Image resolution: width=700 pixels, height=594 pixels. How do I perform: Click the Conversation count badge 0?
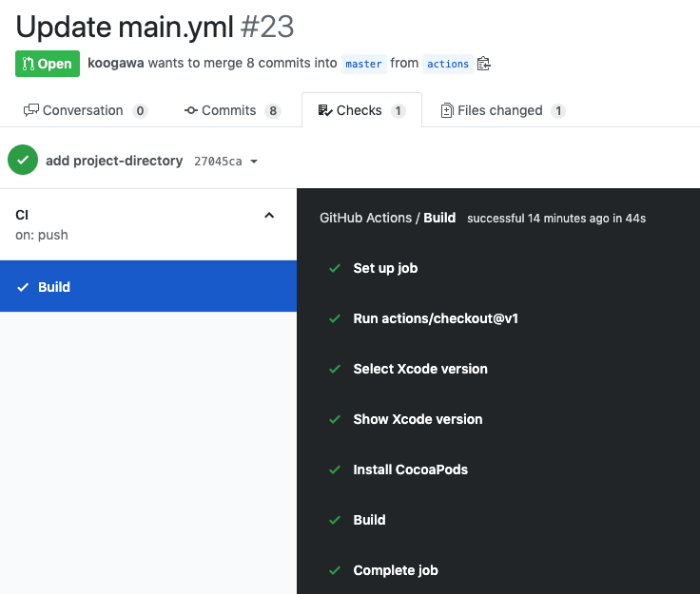(x=140, y=110)
